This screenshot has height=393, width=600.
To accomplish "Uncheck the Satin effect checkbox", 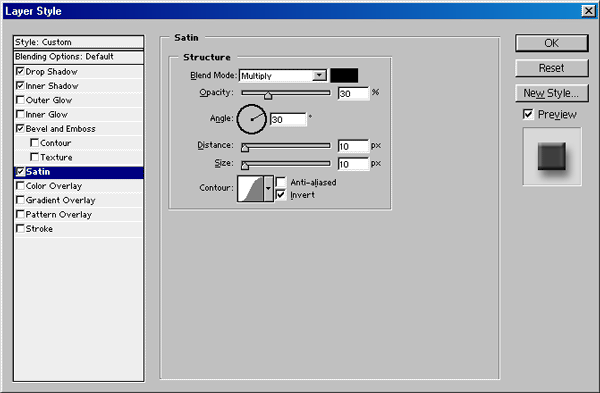I will 20,171.
